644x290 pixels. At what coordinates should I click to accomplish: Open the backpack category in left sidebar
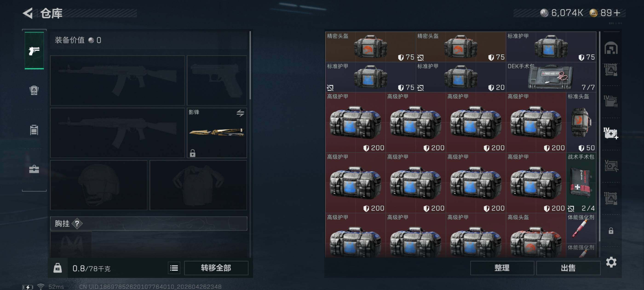point(34,90)
